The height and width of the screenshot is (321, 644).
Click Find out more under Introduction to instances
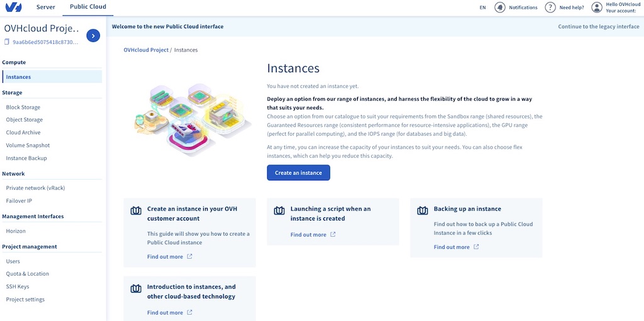pyautogui.click(x=165, y=312)
